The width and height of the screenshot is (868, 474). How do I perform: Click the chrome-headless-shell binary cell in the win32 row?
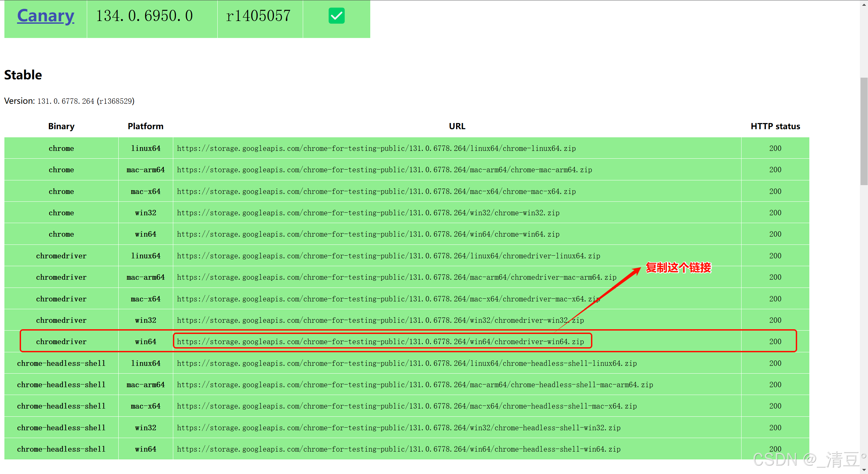(61, 428)
